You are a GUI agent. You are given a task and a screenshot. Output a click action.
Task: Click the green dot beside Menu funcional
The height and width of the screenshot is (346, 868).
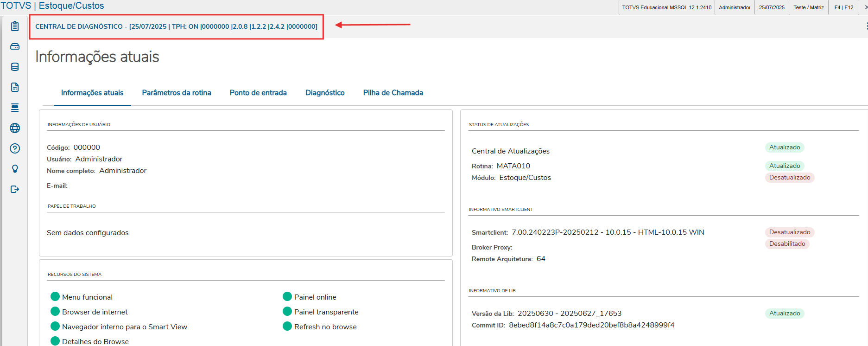tap(55, 296)
